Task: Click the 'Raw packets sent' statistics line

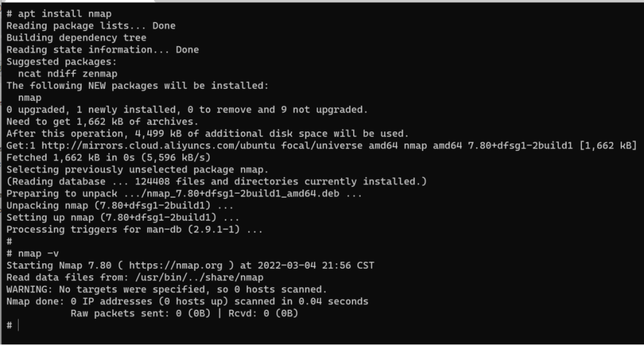Action: [184, 313]
